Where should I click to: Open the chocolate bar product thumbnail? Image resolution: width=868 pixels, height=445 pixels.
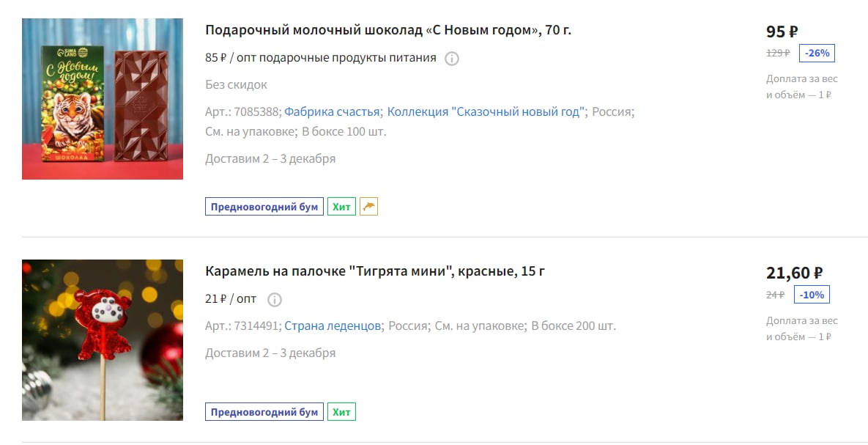coord(103,99)
